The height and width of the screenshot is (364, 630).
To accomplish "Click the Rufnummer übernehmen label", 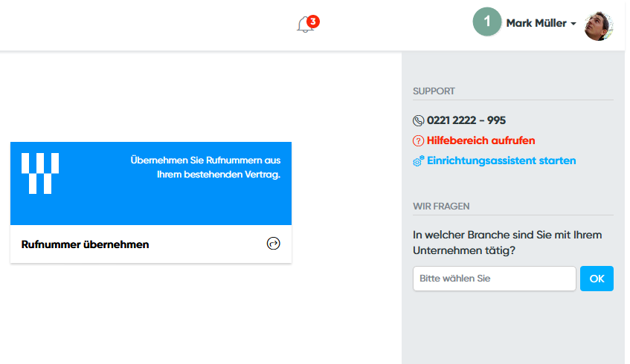I will click(x=86, y=244).
